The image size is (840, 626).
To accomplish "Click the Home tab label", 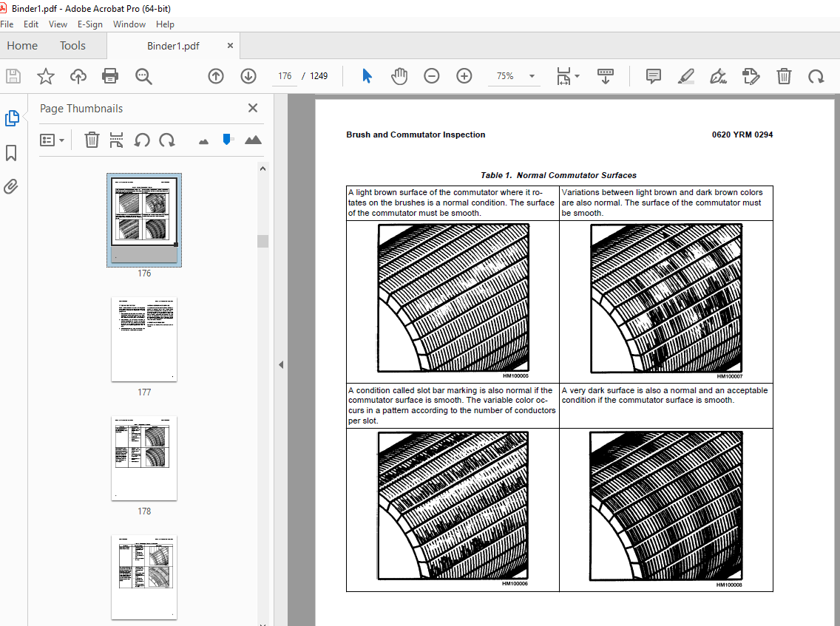I will pyautogui.click(x=22, y=45).
